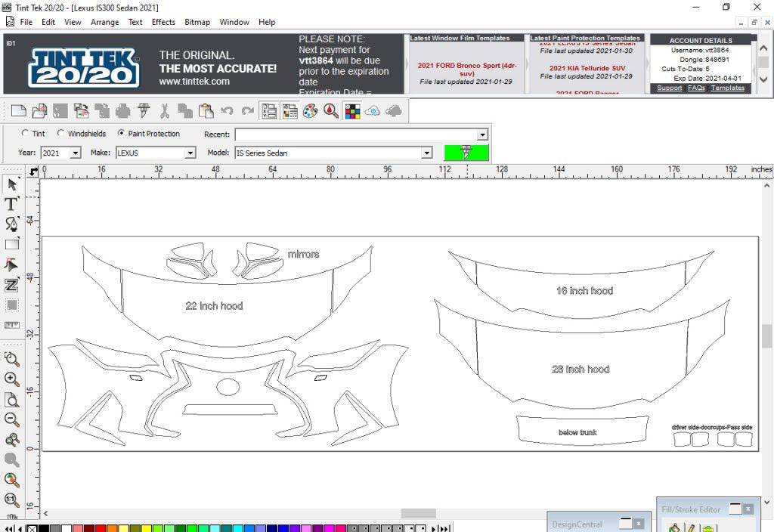The width and height of the screenshot is (774, 532).
Task: Click the Cut scissors toolbar icon
Action: (x=164, y=111)
